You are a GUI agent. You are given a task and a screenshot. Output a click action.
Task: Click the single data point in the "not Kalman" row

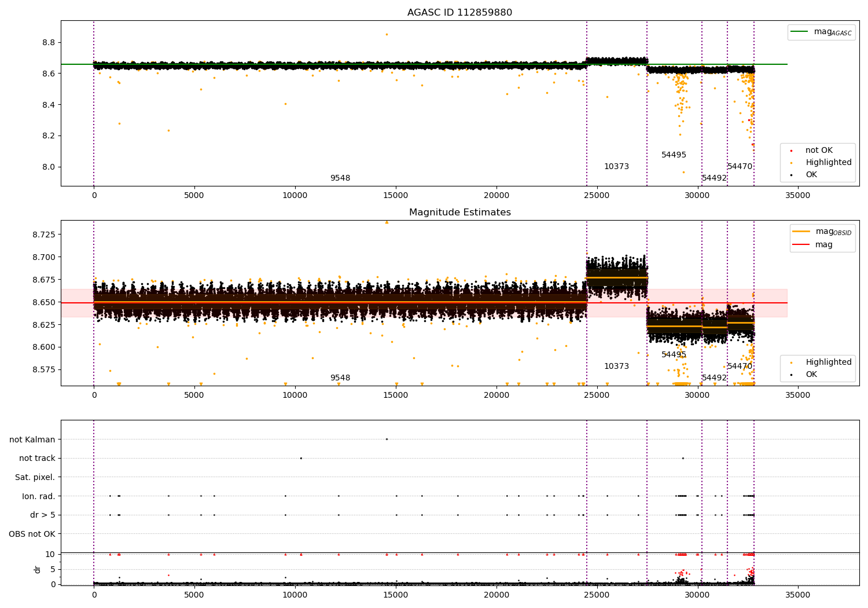pos(387,439)
